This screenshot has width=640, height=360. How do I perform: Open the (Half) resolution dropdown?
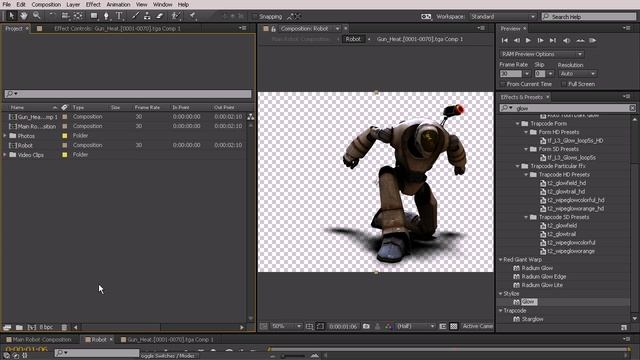(416, 326)
